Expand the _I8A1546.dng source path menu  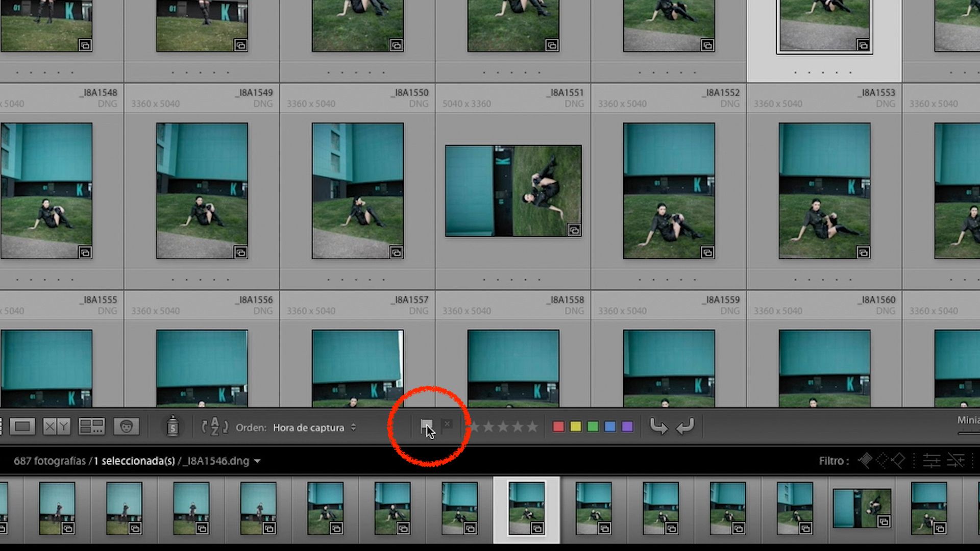tap(257, 461)
